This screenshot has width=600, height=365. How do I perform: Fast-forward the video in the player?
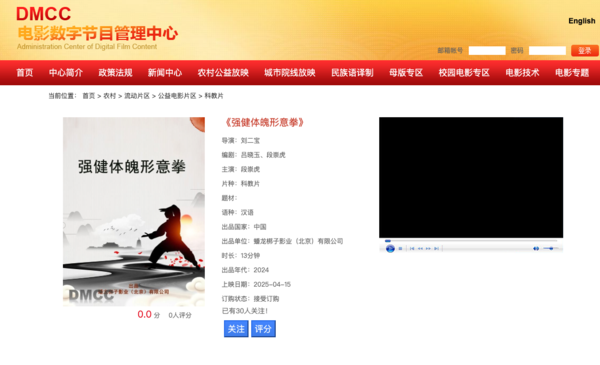point(428,249)
